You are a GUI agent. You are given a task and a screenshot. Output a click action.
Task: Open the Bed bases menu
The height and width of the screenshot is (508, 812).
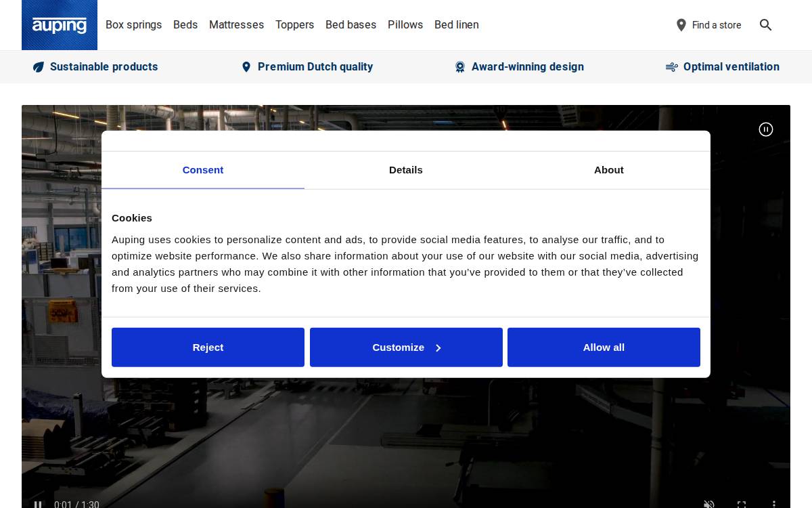pos(351,25)
